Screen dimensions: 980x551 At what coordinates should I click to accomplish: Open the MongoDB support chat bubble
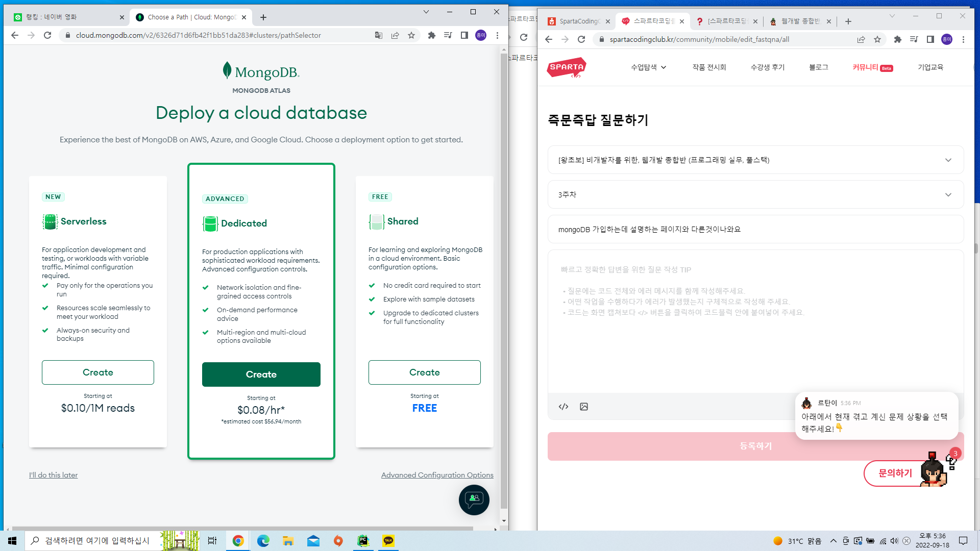tap(474, 499)
